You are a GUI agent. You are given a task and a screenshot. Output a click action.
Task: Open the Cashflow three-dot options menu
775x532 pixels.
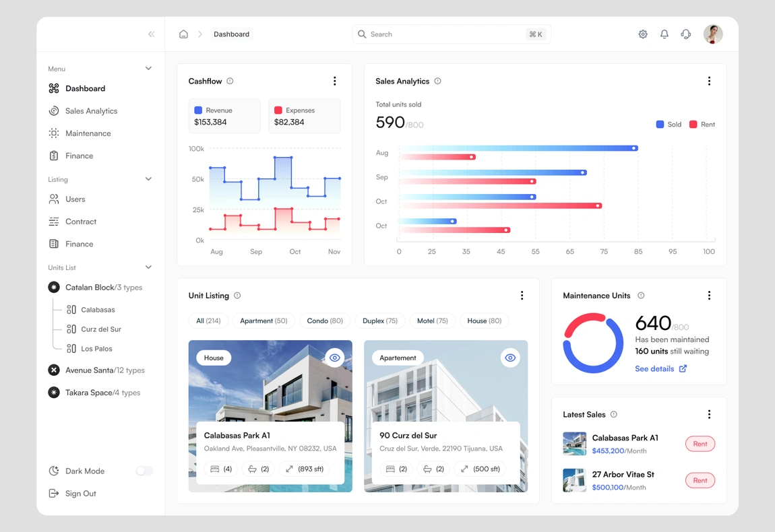[x=335, y=81]
